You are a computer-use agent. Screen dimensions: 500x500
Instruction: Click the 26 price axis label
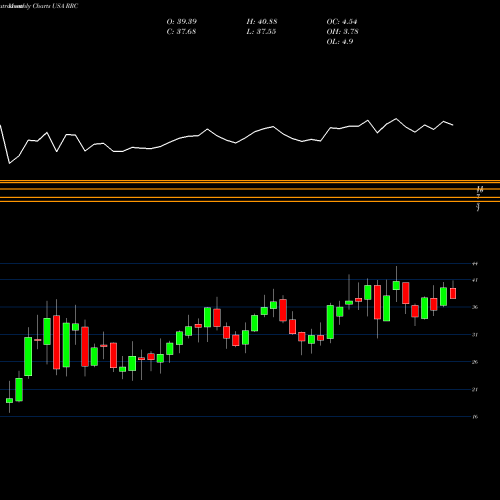tap(475, 362)
